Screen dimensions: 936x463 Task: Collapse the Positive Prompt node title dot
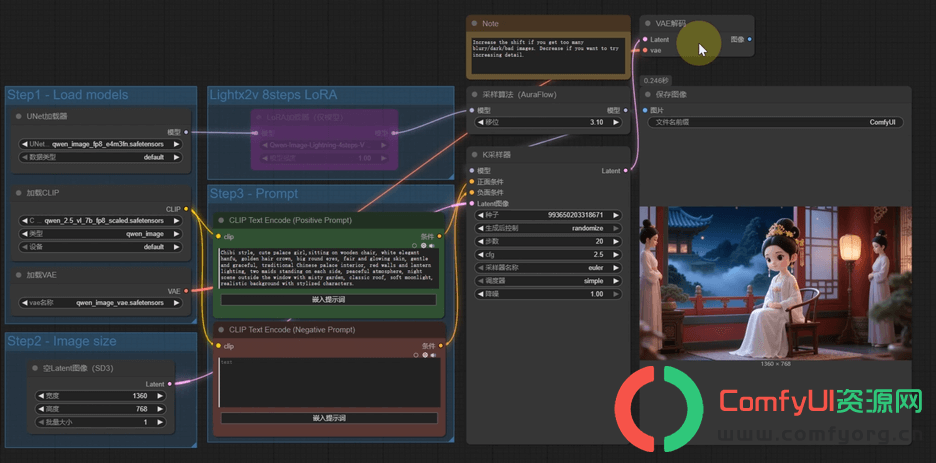click(x=222, y=220)
